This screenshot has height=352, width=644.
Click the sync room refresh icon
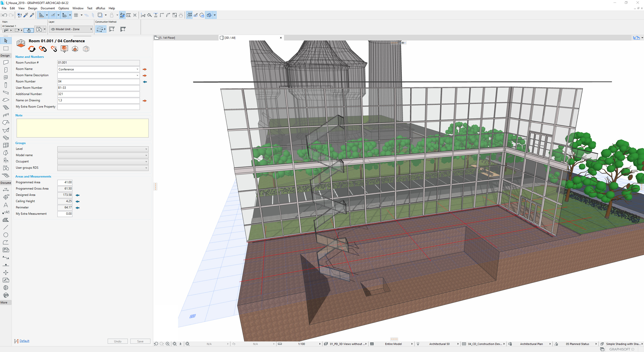32,49
